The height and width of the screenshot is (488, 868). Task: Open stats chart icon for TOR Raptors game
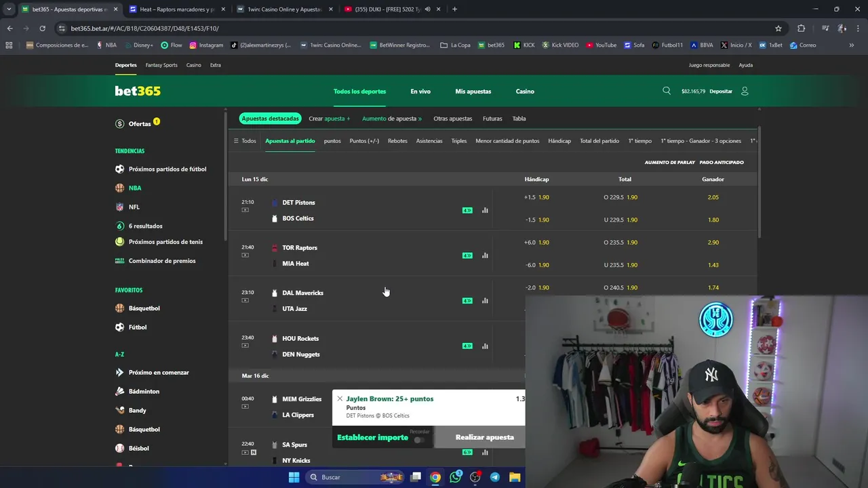[485, 256]
